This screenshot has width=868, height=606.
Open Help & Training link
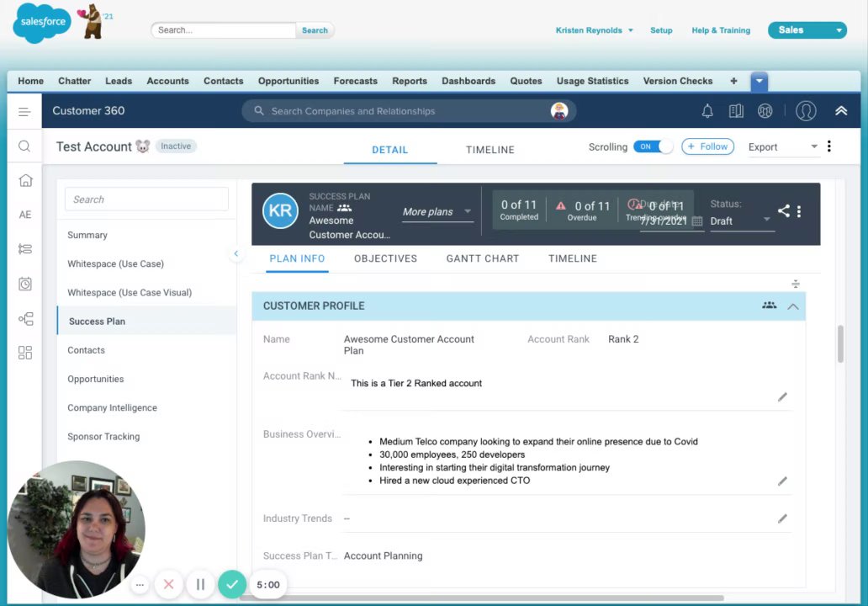coord(721,30)
